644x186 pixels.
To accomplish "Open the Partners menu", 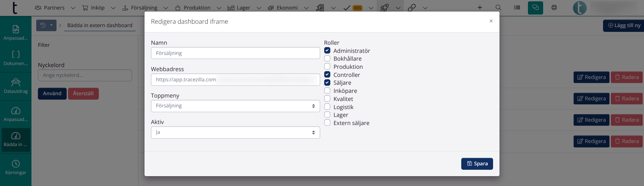I will coord(54,7).
